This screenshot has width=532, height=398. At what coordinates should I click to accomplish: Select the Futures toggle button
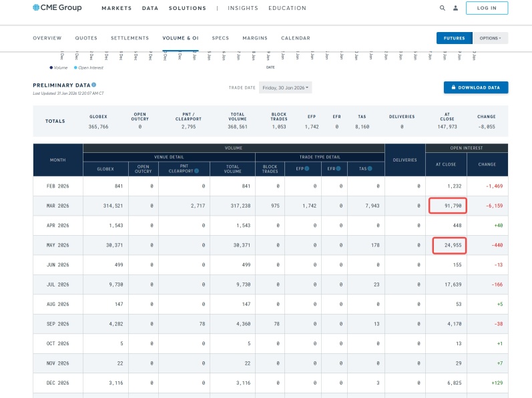point(455,38)
